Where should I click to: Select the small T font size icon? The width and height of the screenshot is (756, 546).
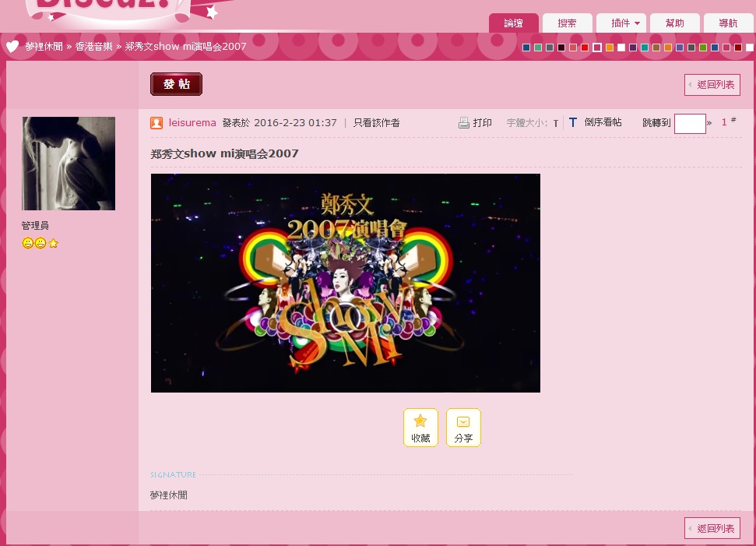(x=555, y=124)
